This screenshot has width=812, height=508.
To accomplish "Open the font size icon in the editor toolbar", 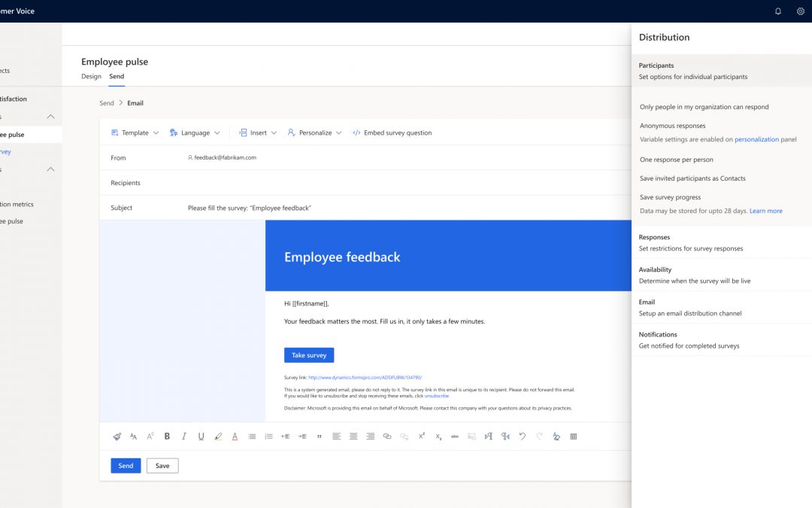I will (x=150, y=437).
